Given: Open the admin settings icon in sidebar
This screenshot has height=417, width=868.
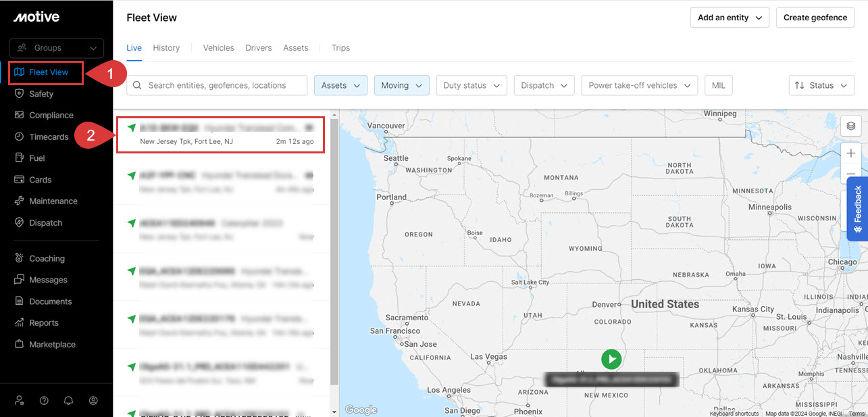Looking at the screenshot, I should tap(20, 400).
